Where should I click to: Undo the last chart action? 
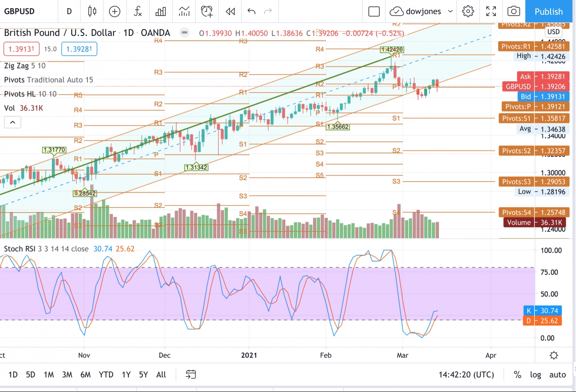tap(251, 11)
